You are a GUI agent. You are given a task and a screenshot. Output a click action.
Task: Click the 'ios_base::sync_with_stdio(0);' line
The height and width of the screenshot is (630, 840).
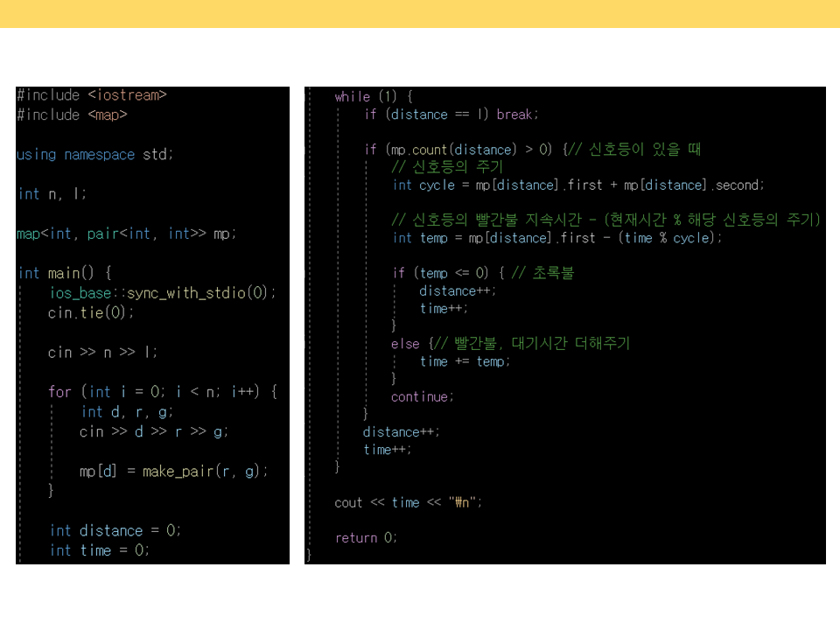(x=163, y=293)
